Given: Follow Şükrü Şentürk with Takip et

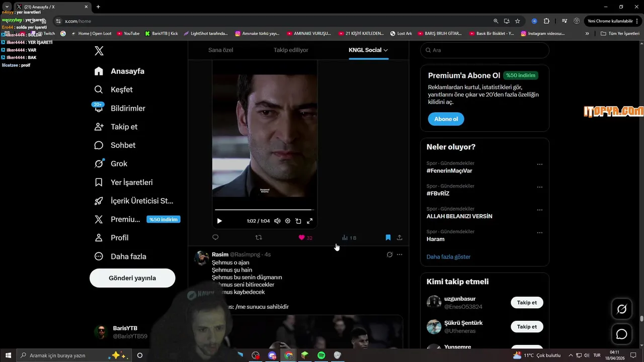Looking at the screenshot, I should tap(527, 327).
